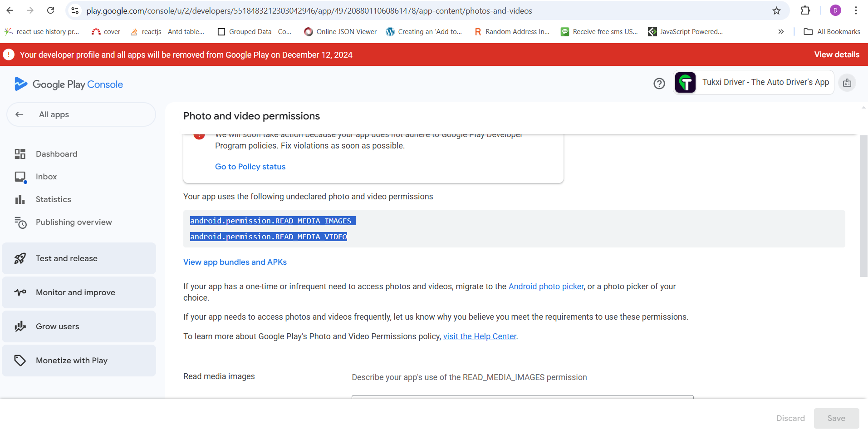
Task: Bookmark this page with star icon
Action: pyautogui.click(x=776, y=11)
